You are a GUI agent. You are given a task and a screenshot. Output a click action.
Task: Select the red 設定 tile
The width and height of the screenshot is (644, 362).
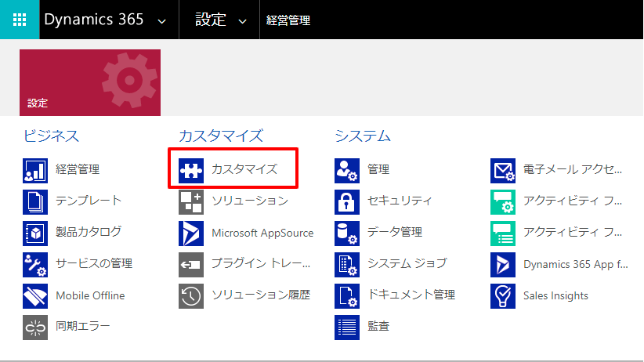pos(90,82)
